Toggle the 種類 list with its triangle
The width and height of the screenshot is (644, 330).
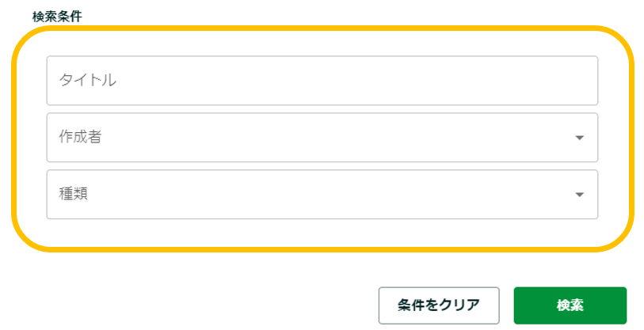[579, 195]
